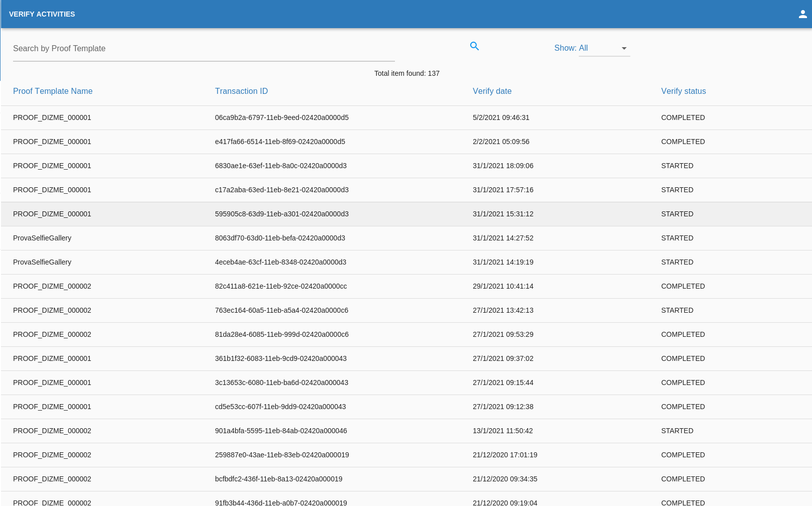
Task: Click verify date 31/1/2021 18:09:06
Action: (x=503, y=166)
